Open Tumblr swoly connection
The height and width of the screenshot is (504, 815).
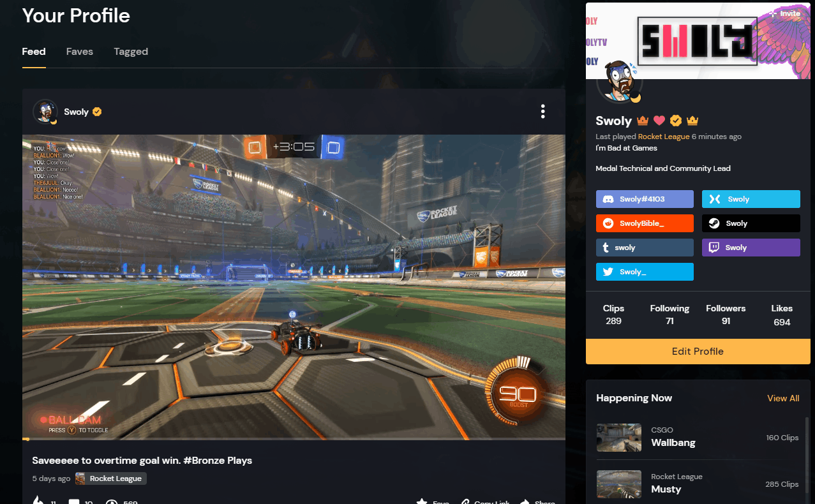tap(645, 248)
